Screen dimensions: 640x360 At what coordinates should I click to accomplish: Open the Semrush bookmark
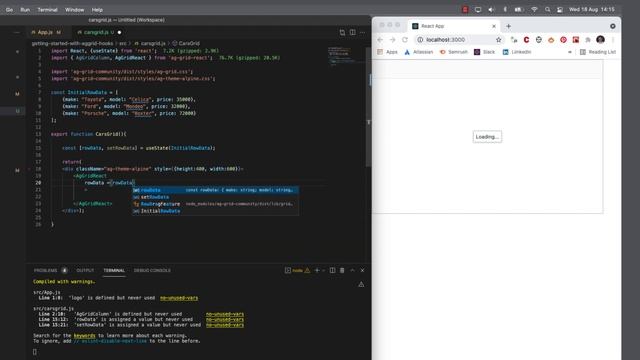(453, 52)
